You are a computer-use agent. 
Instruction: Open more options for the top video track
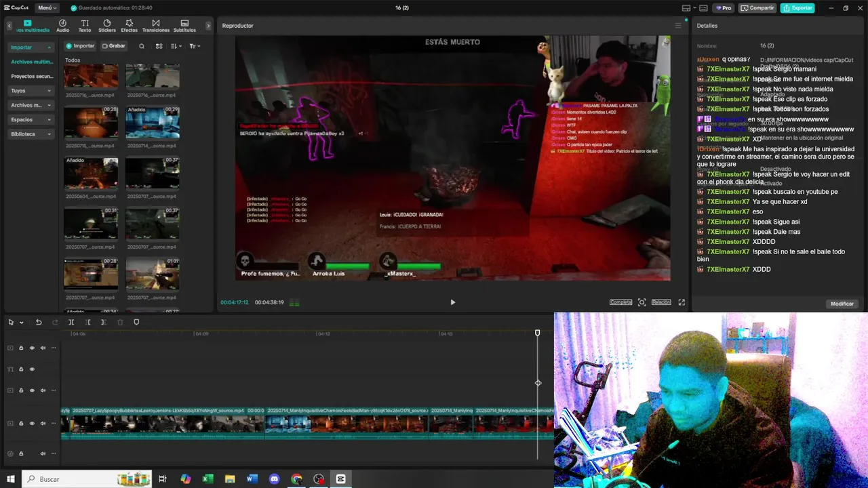click(54, 348)
